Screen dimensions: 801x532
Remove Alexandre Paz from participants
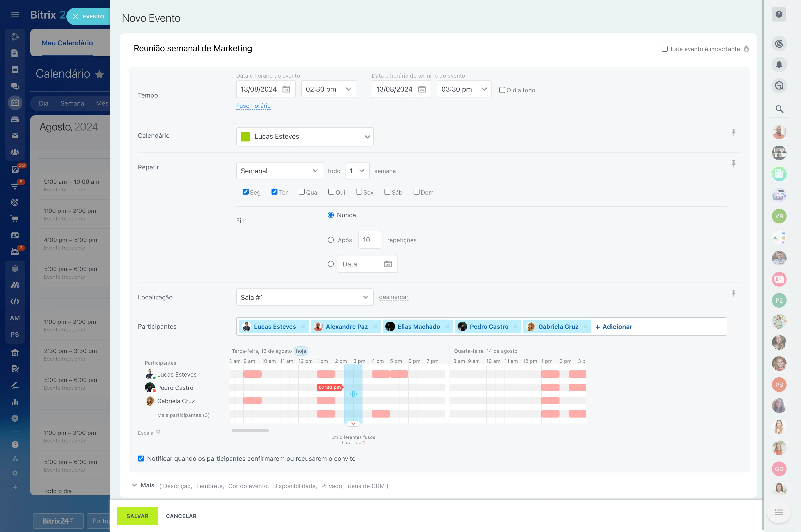(375, 326)
